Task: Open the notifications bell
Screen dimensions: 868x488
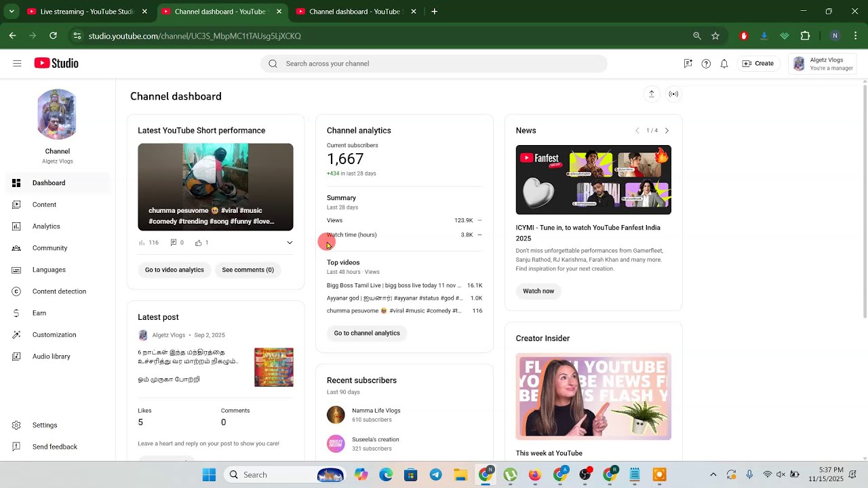Action: pyautogui.click(x=724, y=64)
